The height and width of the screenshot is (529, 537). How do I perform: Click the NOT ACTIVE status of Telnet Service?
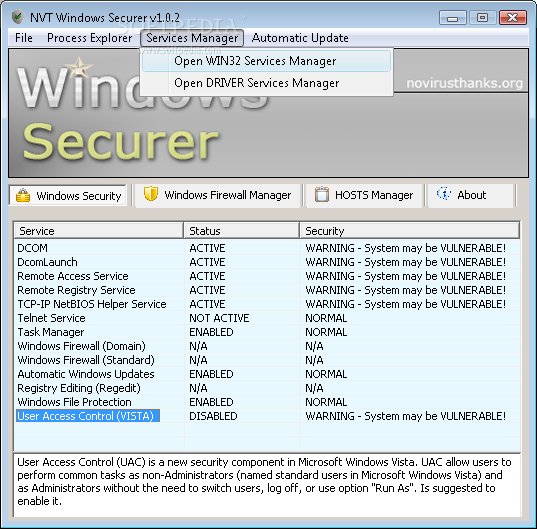coord(219,318)
